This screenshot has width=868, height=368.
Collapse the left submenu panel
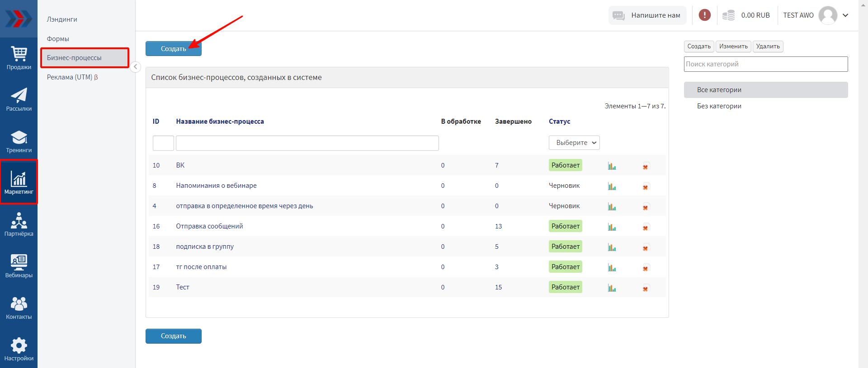click(135, 67)
